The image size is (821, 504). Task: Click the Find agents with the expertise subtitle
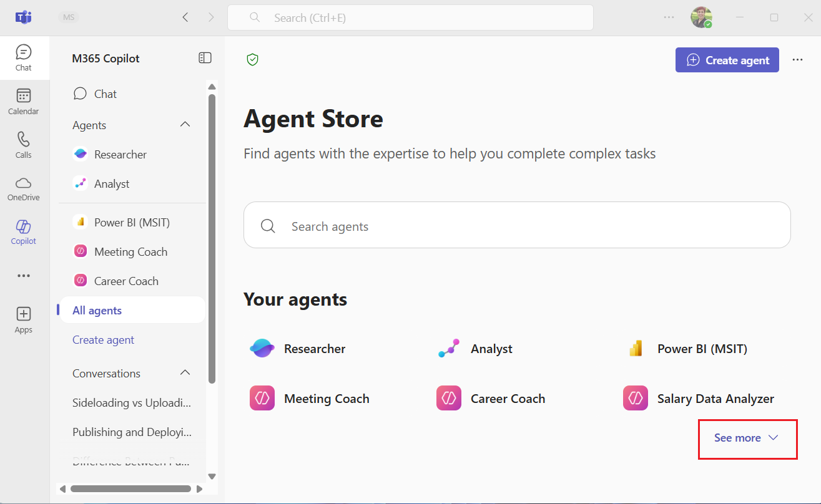(x=450, y=153)
